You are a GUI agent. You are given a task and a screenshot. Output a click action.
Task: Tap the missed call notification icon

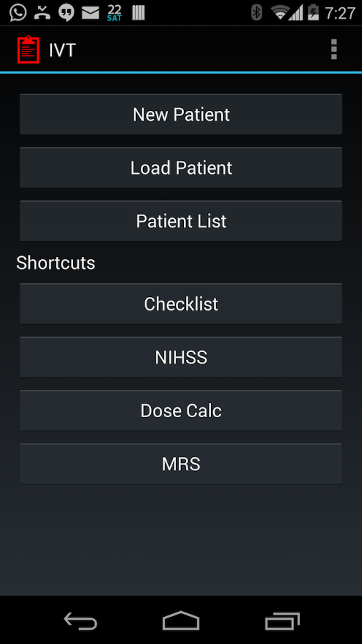[x=42, y=13]
